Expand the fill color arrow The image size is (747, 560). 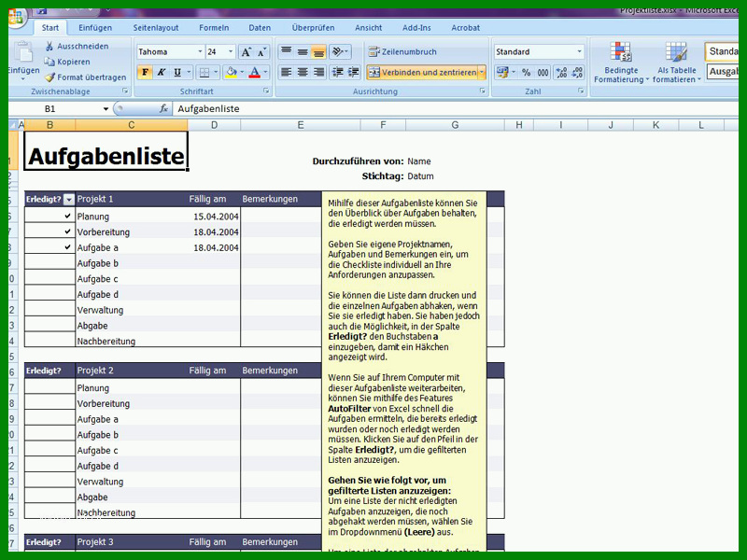tap(242, 73)
